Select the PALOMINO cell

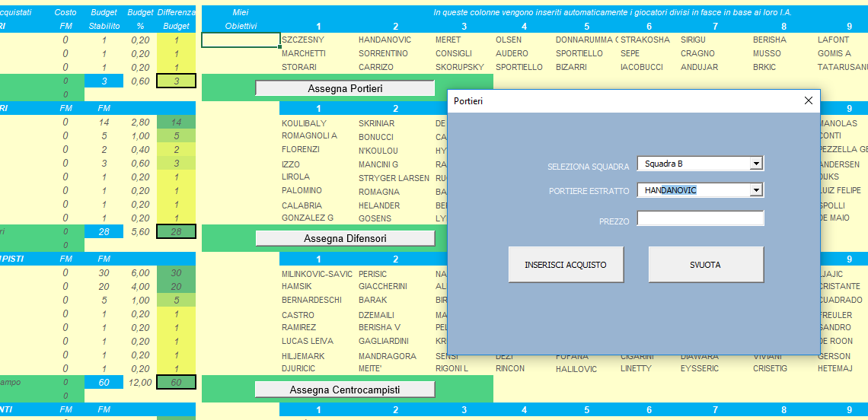coord(302,190)
